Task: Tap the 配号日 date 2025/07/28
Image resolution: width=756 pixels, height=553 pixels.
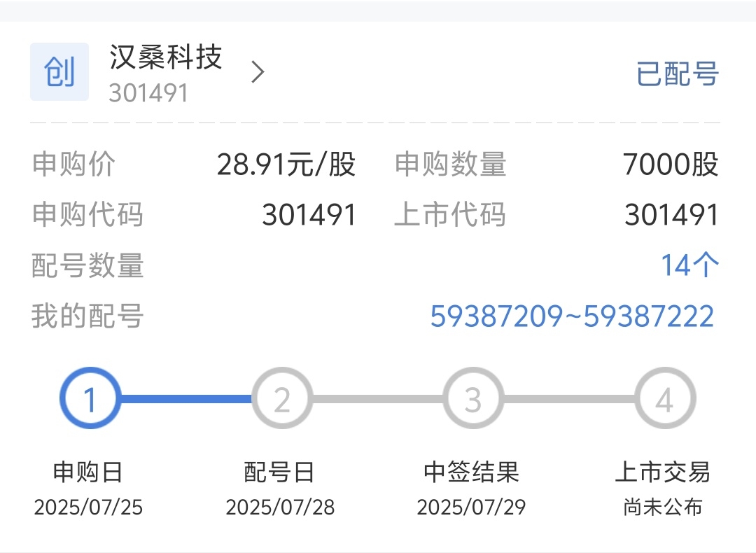Action: (280, 507)
